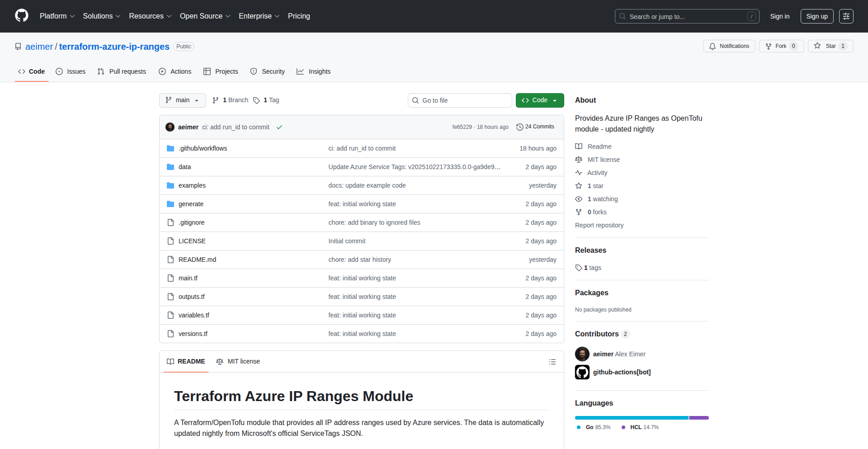Open the .github/workflows folder
This screenshot has width=868, height=449.
(203, 148)
